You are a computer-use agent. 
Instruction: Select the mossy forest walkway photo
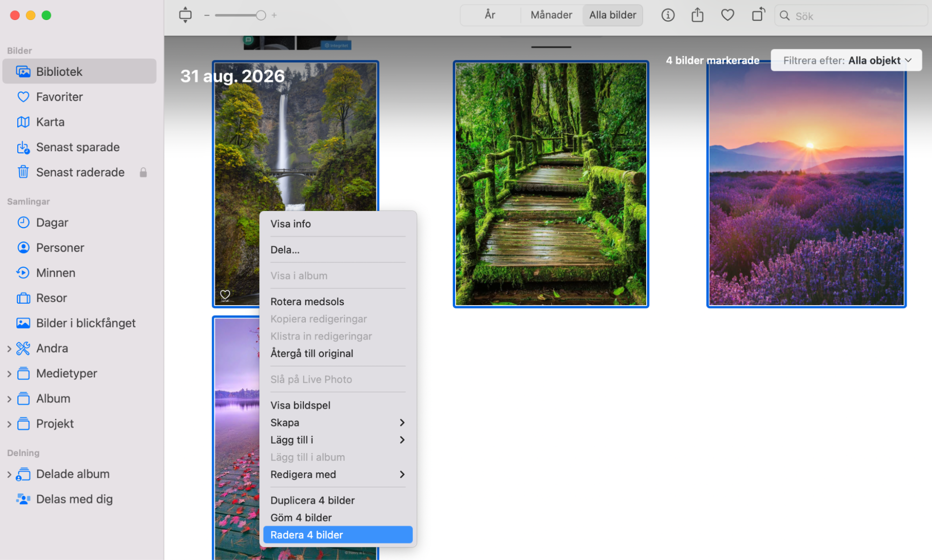point(551,184)
